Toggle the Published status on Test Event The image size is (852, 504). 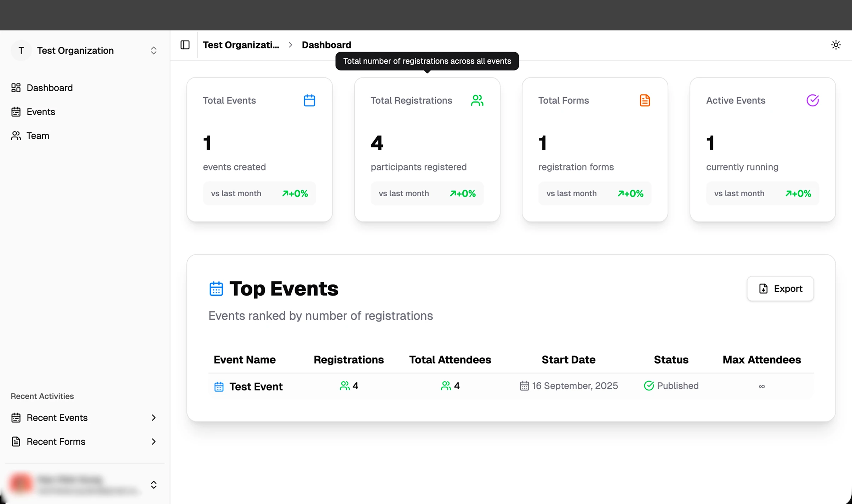671,386
